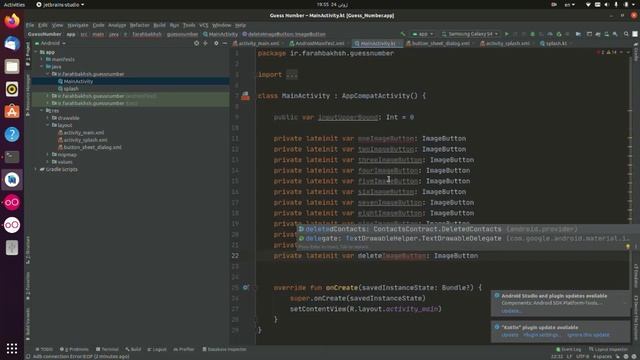Collapse the layout folder
The width and height of the screenshot is (640, 360).
pos(48,125)
